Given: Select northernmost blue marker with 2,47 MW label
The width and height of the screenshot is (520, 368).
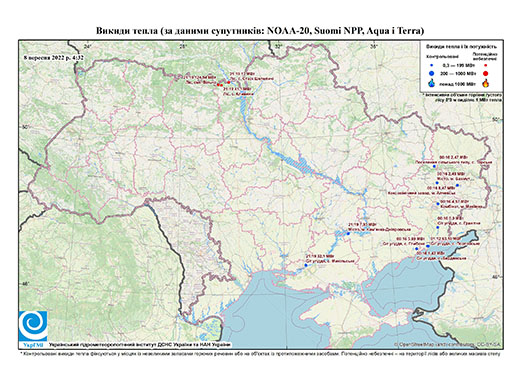Looking at the screenshot, I should 434,166.
